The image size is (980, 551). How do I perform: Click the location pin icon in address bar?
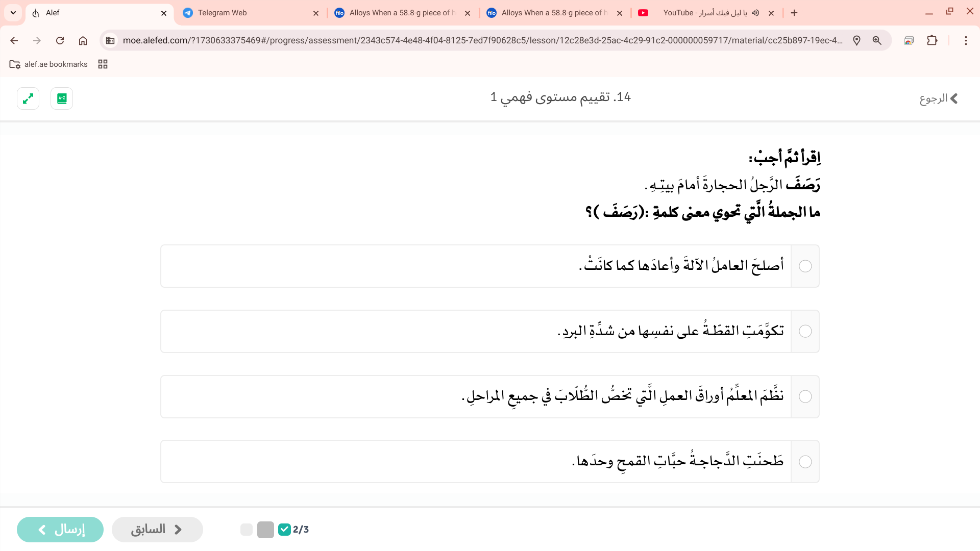(856, 40)
